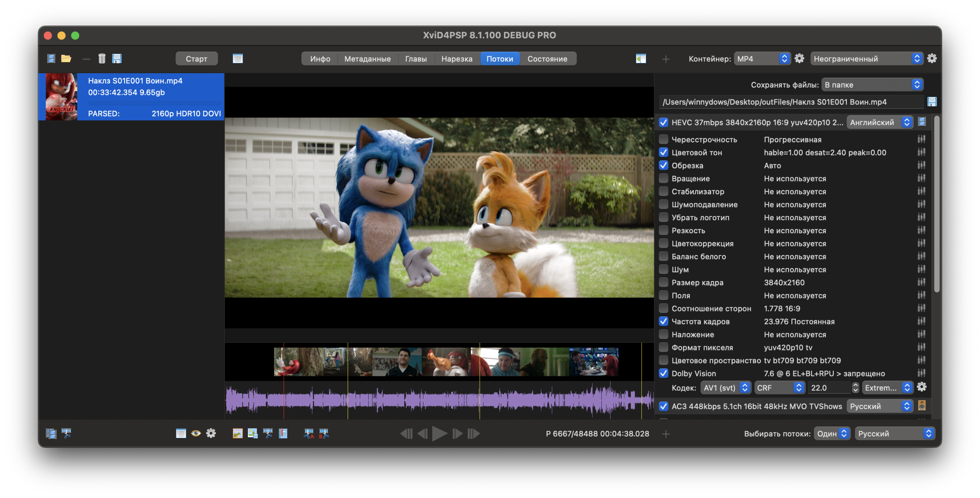
Task: Click the save floppy icon in toolbar
Action: (117, 58)
